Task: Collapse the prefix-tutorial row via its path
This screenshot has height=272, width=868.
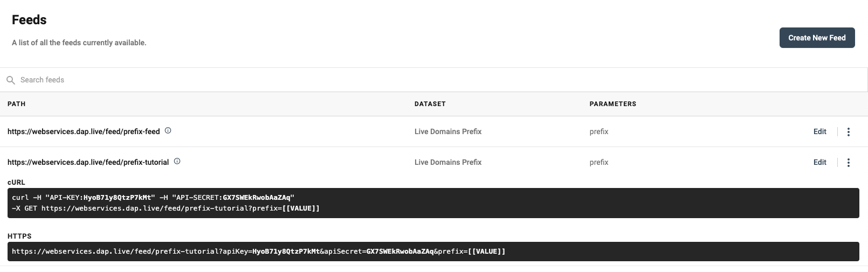Action: [88, 162]
